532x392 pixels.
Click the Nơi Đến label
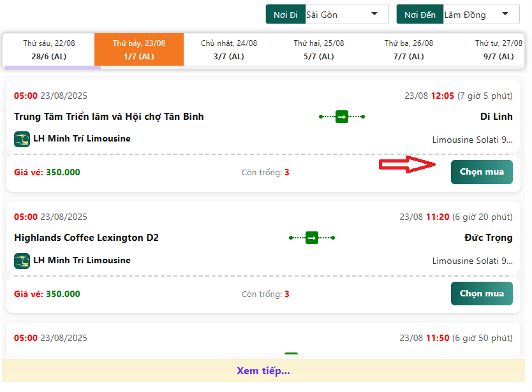coord(420,14)
